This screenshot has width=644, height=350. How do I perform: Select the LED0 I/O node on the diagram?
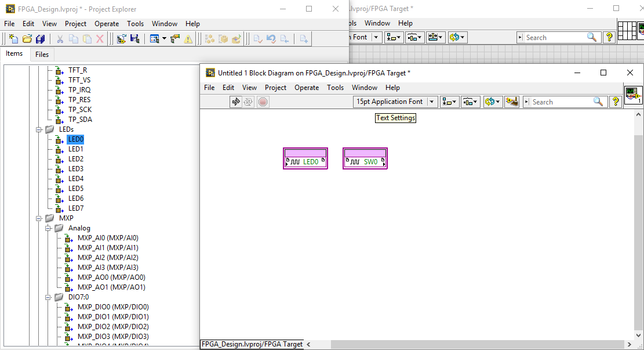coord(305,158)
